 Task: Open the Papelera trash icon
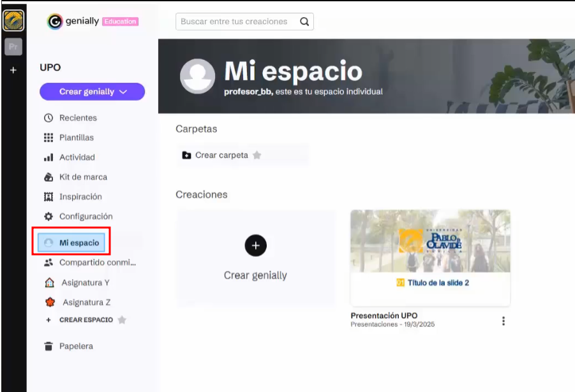coord(49,346)
